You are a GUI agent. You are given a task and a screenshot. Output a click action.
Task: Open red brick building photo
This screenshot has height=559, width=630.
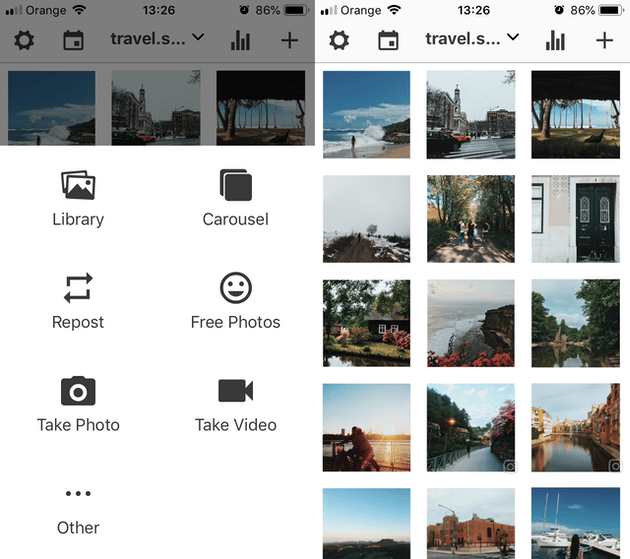[x=471, y=523]
